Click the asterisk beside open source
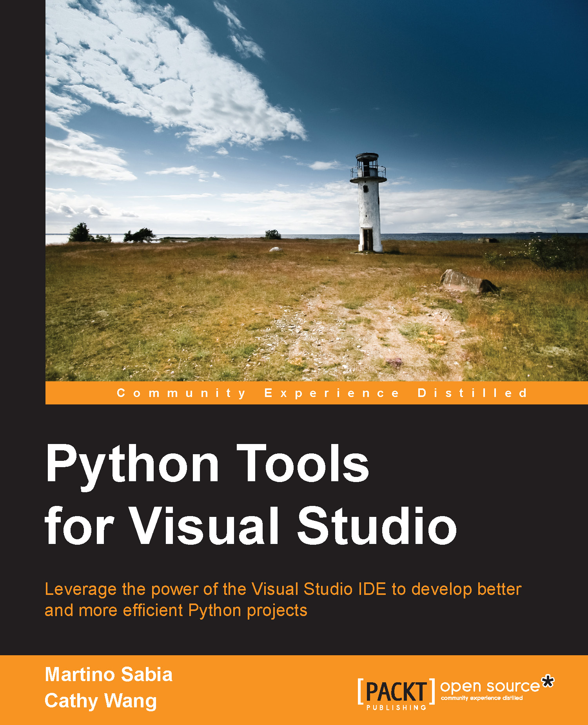 [547, 682]
